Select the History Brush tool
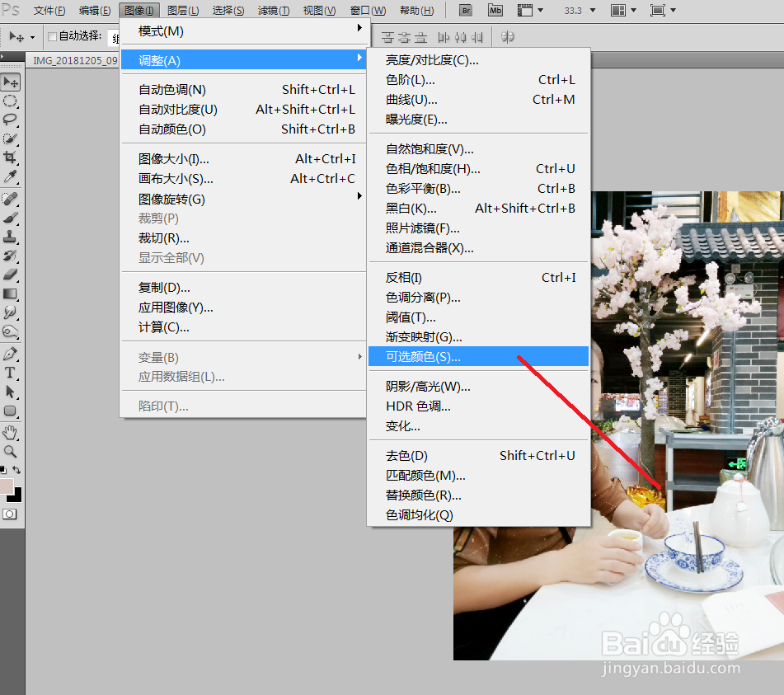Image resolution: width=784 pixels, height=695 pixels. point(11,256)
